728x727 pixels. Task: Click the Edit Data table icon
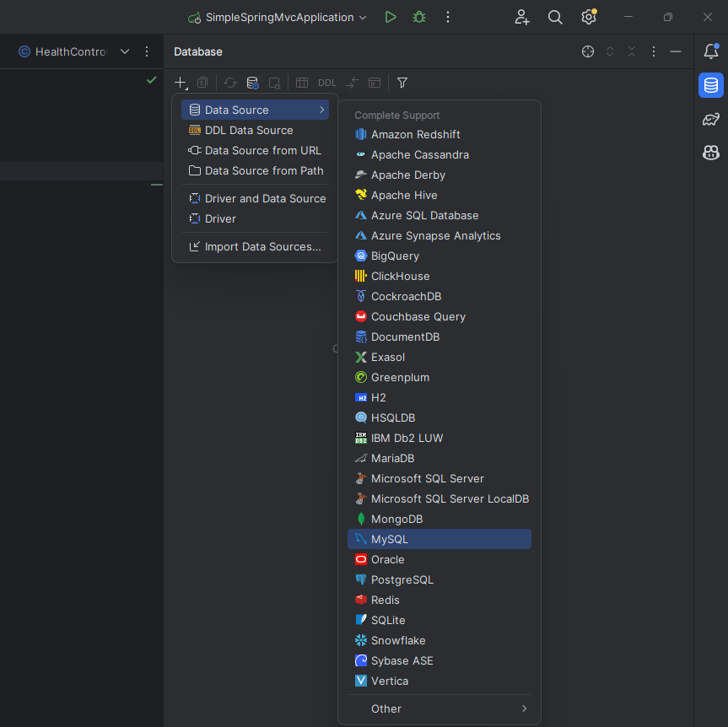302,83
